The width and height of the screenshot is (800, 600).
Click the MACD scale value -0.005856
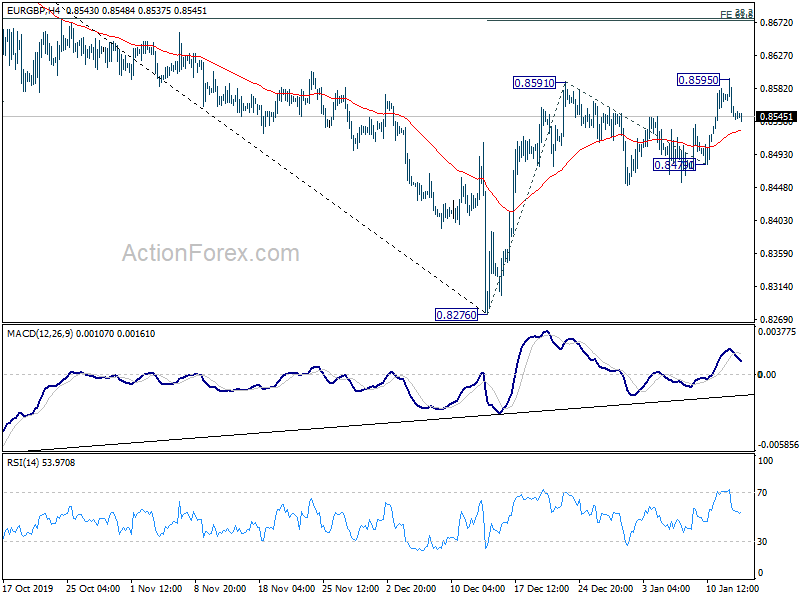pyautogui.click(x=777, y=445)
